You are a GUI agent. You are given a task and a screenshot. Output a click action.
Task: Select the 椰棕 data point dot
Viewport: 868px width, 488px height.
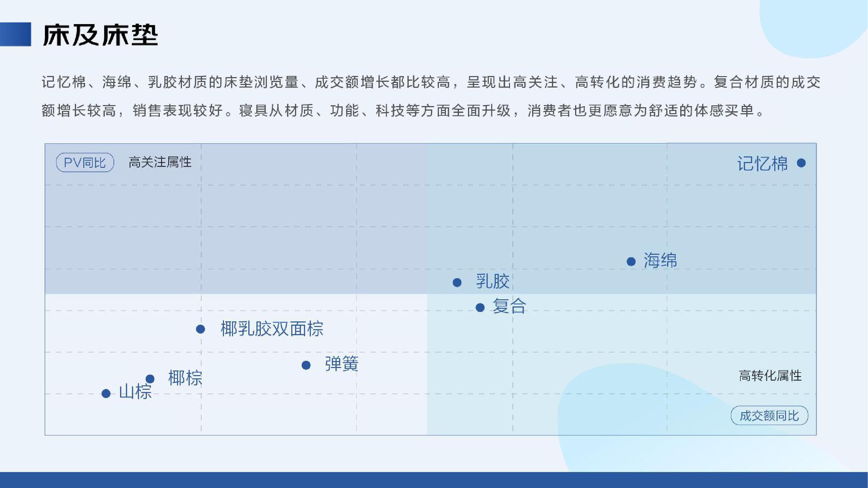pyautogui.click(x=150, y=379)
